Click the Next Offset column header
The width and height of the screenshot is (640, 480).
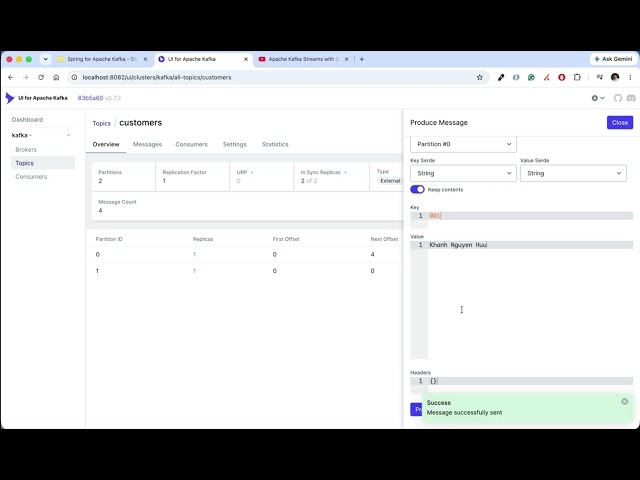[384, 239]
